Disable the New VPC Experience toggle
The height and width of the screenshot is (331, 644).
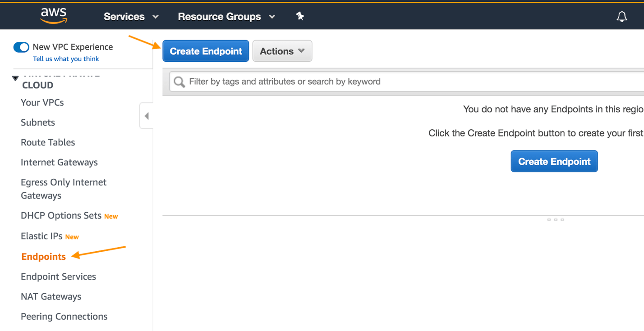click(x=21, y=47)
